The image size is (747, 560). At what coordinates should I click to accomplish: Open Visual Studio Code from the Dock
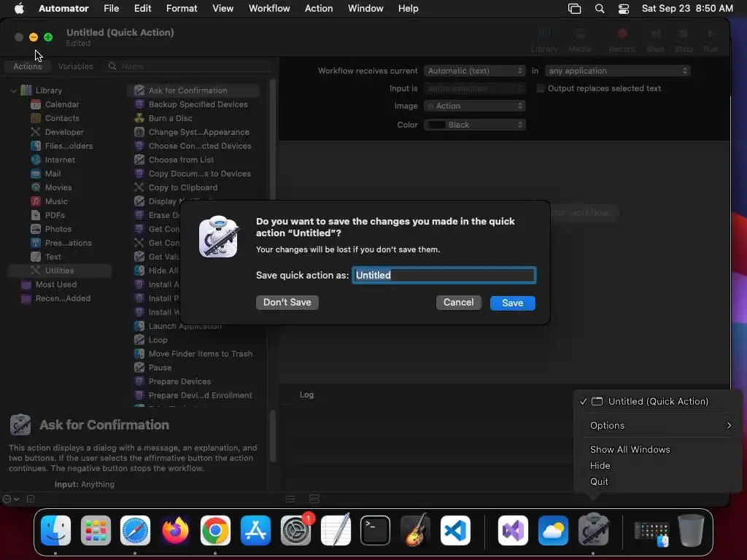pos(455,530)
